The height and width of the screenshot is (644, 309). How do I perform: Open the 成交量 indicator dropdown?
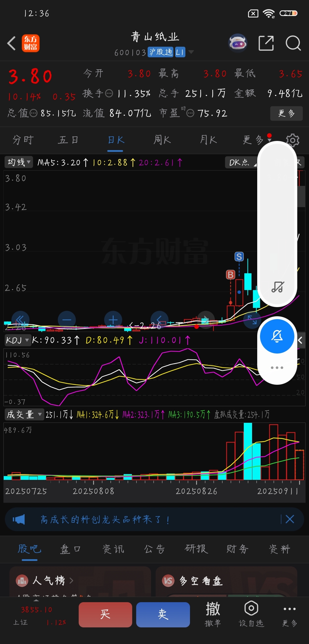tap(24, 415)
